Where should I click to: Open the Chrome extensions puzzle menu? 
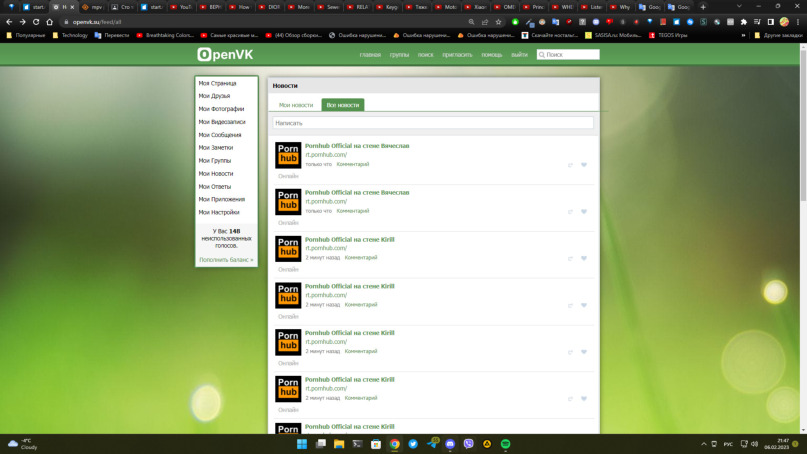(744, 22)
